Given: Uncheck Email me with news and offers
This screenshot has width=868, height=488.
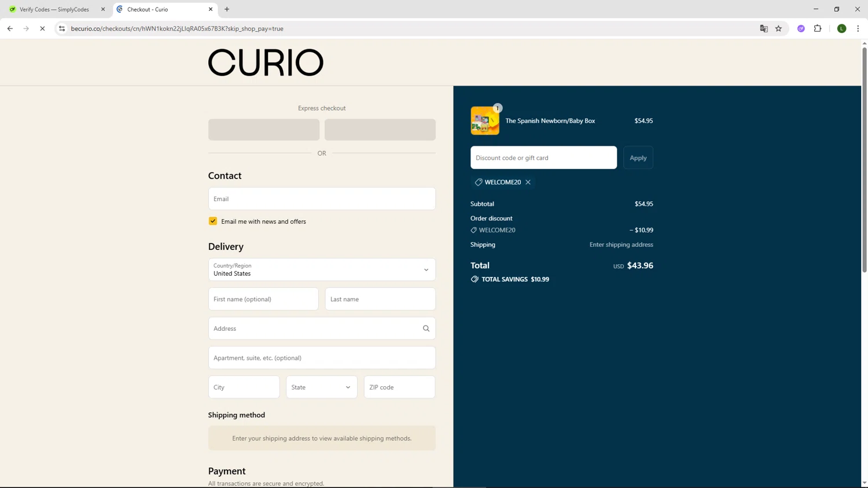Looking at the screenshot, I should tap(213, 221).
